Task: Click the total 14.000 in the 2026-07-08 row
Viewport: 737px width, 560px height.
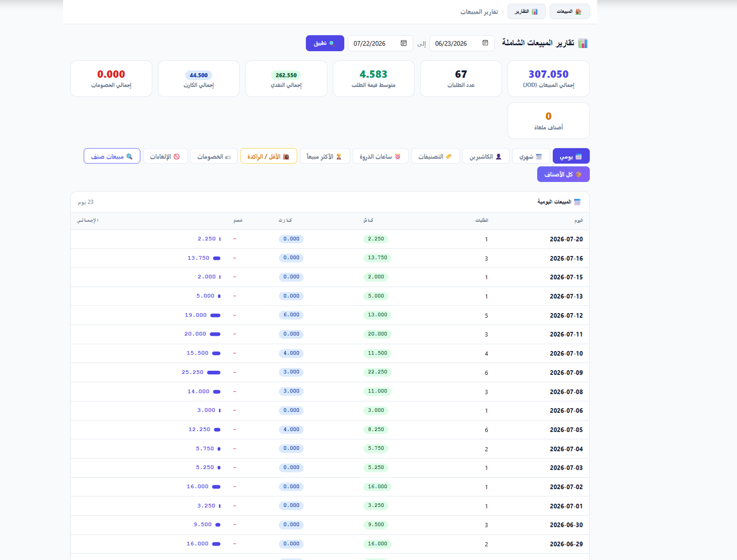Action: pyautogui.click(x=199, y=391)
